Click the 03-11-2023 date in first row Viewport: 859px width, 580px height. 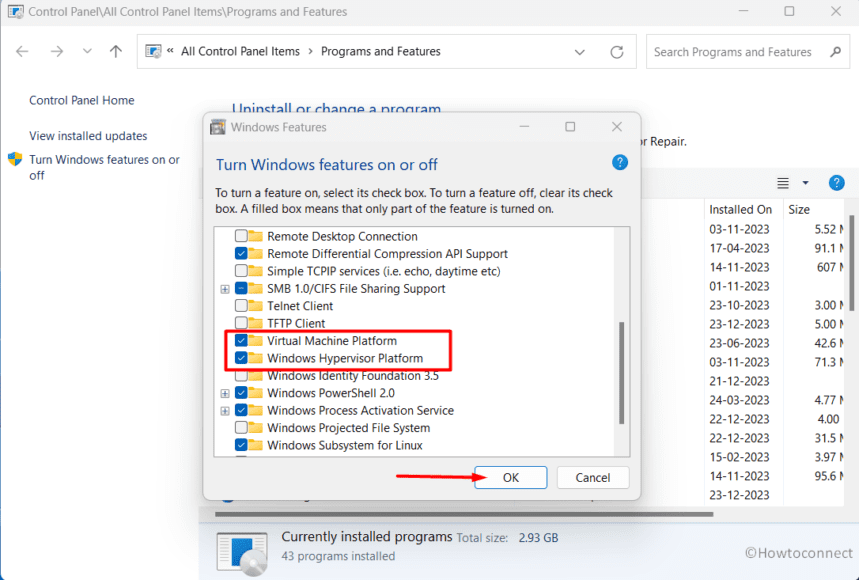[740, 229]
